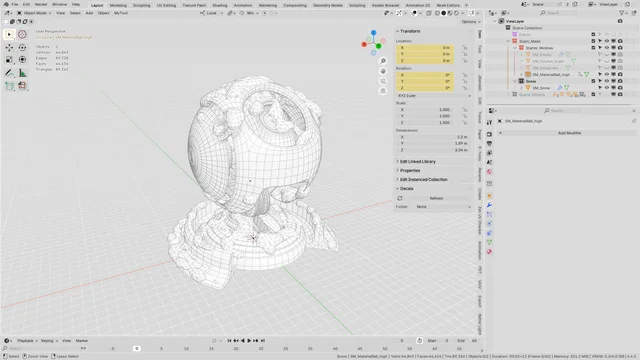Open the Modifiers wrench properties tab
The width and height of the screenshot is (640, 360).
click(489, 205)
